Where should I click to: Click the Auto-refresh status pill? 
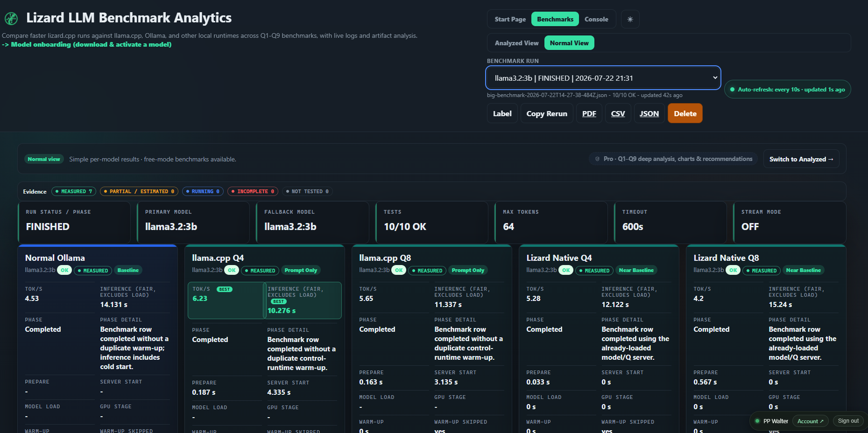click(788, 90)
